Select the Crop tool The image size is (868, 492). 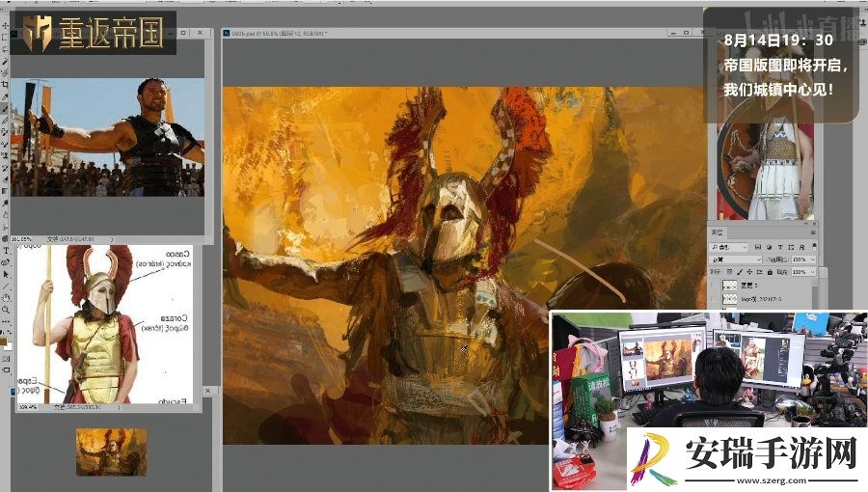pos(6,84)
